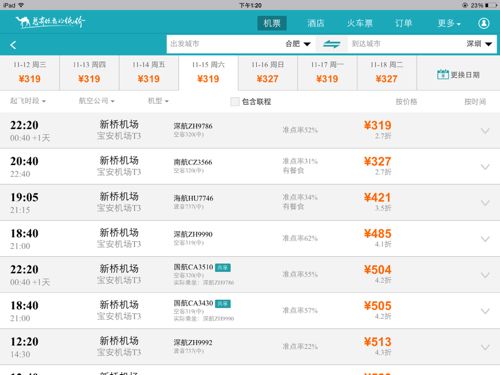Open the departure city 合肥 dropdown
Image resolution: width=500 pixels, height=375 pixels.
pyautogui.click(x=298, y=44)
